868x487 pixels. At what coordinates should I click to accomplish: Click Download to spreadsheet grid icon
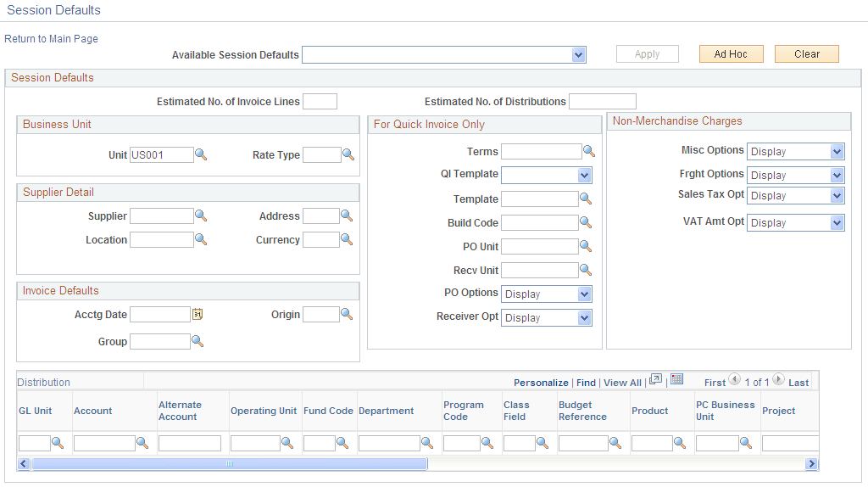tap(676, 379)
